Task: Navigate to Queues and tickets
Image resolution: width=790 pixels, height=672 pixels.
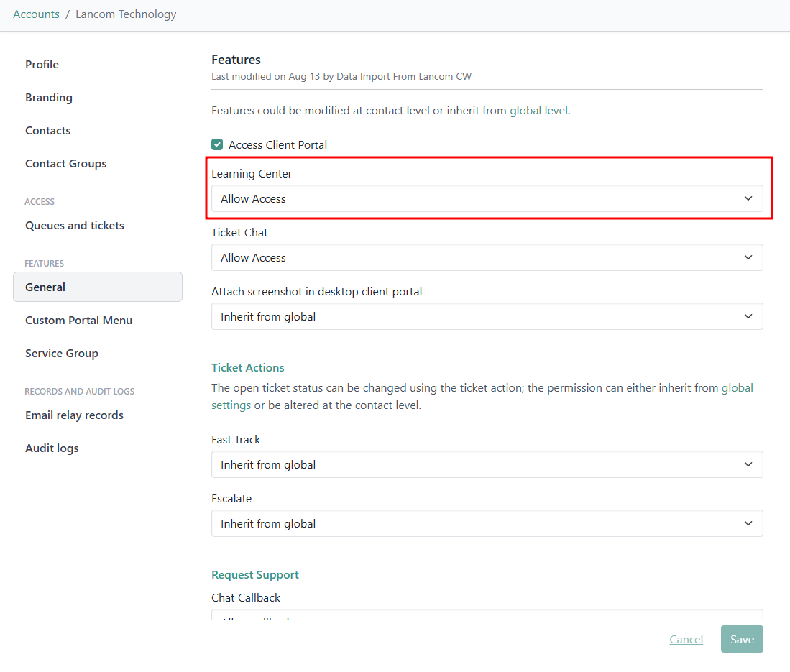Action: click(75, 225)
